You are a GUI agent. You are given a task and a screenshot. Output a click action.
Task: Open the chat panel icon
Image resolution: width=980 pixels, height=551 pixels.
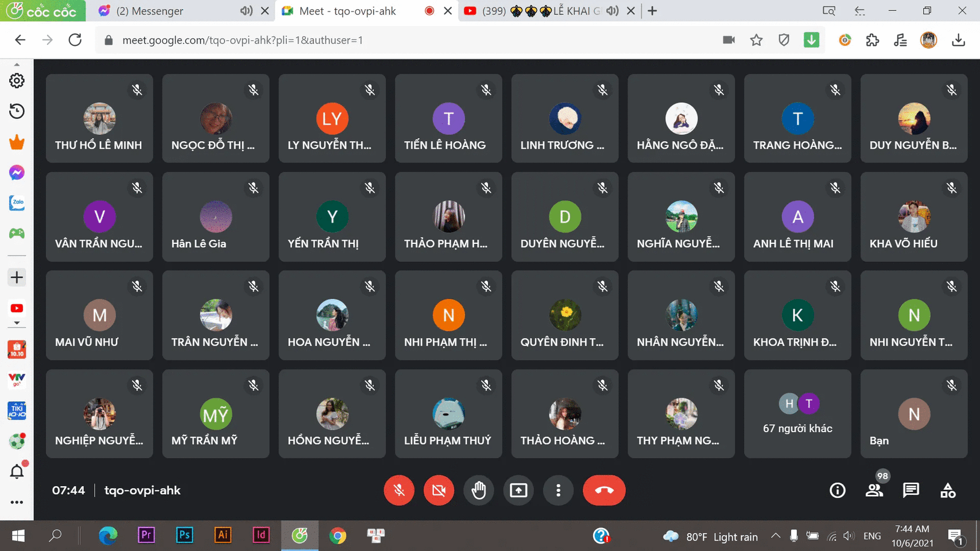point(911,490)
